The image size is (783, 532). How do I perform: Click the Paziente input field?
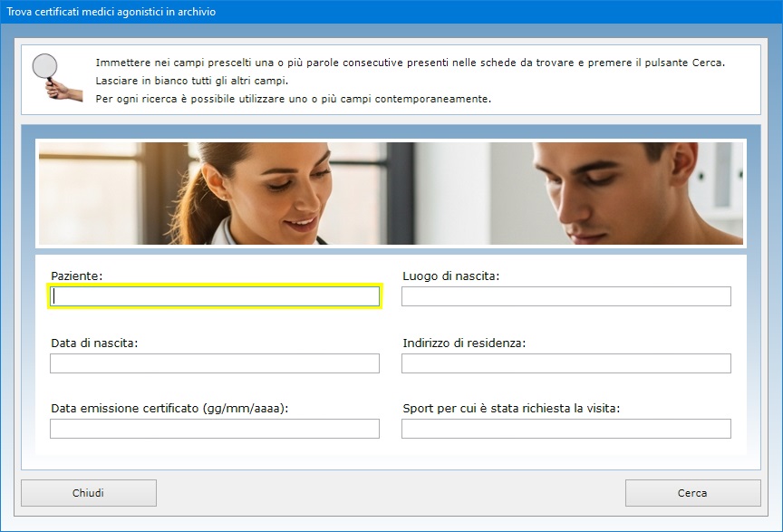click(215, 296)
